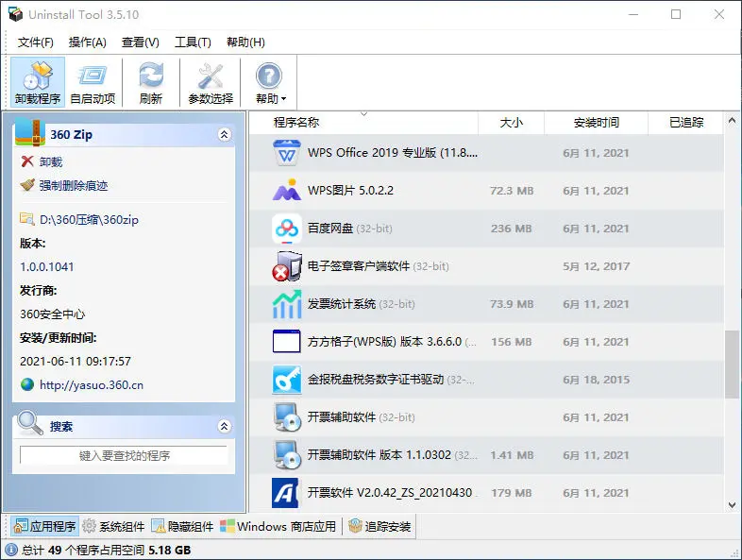The image size is (742, 560).
Task: Select the 72.3 MB size cell
Action: coord(512,191)
